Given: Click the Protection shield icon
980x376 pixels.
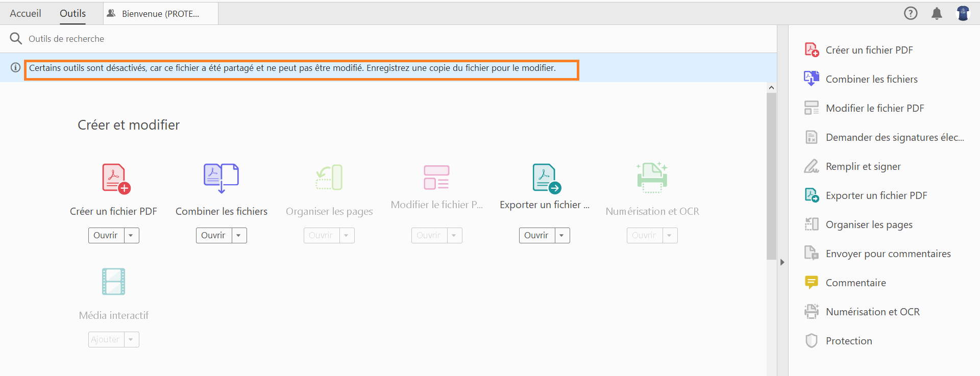Looking at the screenshot, I should (812, 340).
